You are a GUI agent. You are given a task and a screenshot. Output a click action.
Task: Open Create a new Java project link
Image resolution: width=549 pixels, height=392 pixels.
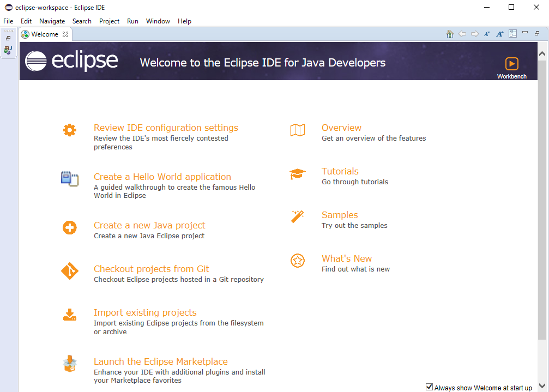(149, 225)
